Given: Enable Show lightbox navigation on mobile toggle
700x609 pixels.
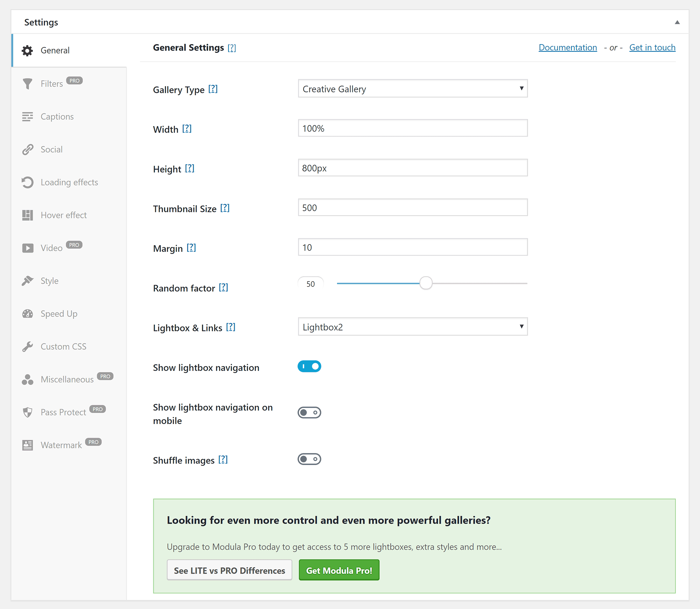Looking at the screenshot, I should tap(309, 413).
